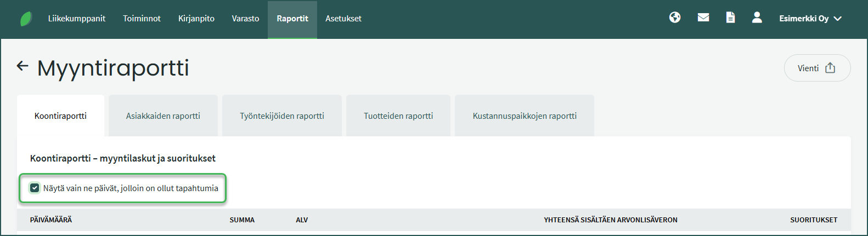The image size is (868, 236).
Task: Switch to Tuotteiden raportti tab
Action: 398,116
